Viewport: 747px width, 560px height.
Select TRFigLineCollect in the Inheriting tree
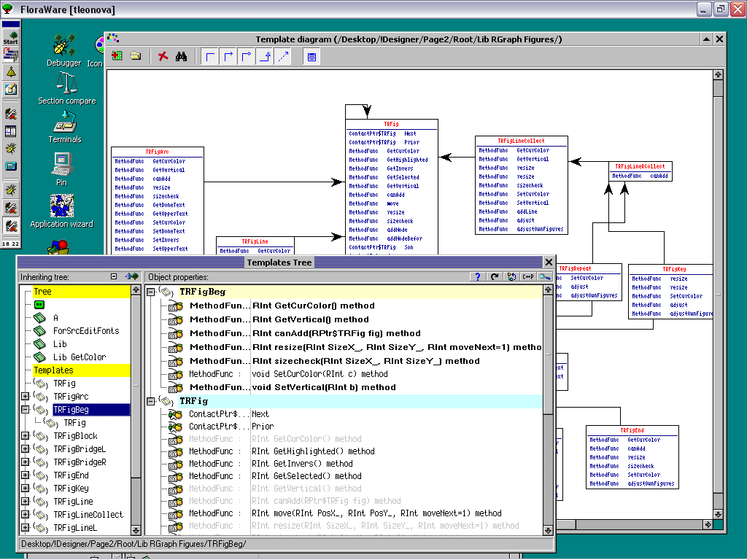pos(88,515)
